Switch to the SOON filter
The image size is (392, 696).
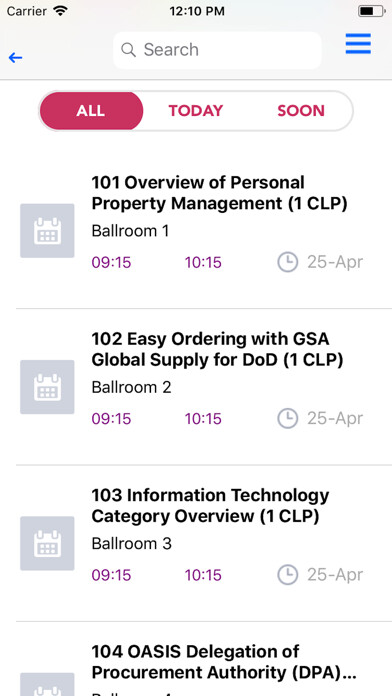click(301, 111)
